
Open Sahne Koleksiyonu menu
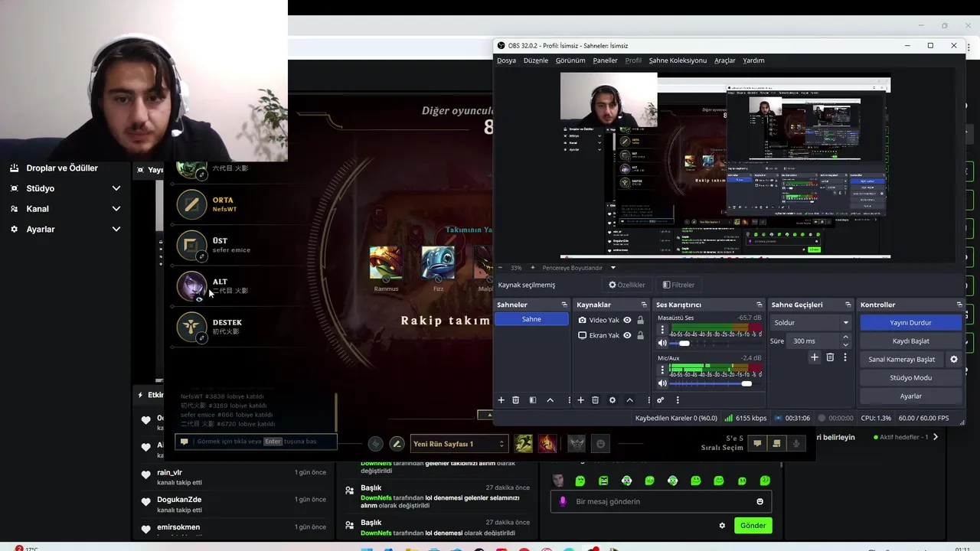[x=678, y=60]
